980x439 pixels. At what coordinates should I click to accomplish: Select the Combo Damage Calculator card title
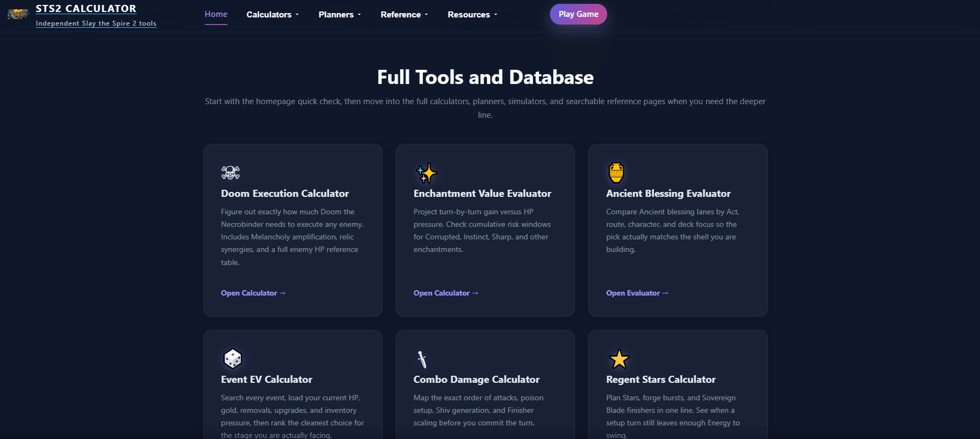point(476,380)
